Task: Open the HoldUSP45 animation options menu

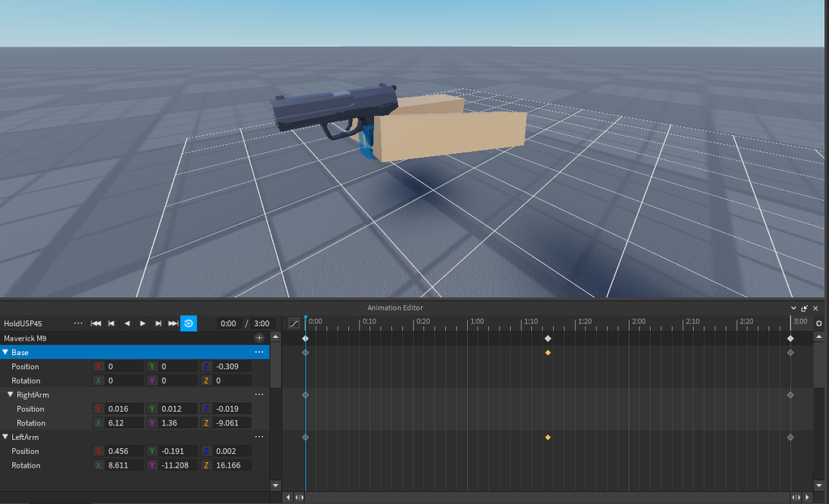Action: point(78,323)
